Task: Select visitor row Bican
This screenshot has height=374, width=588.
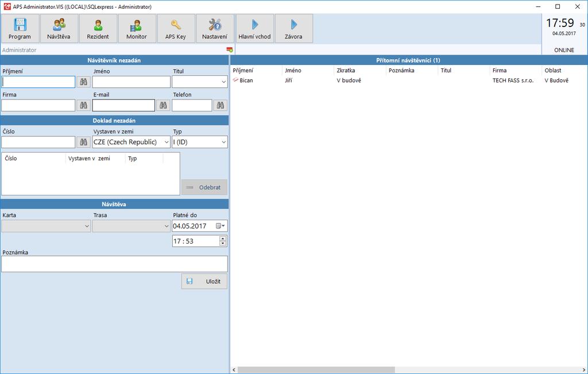Action: pos(409,80)
